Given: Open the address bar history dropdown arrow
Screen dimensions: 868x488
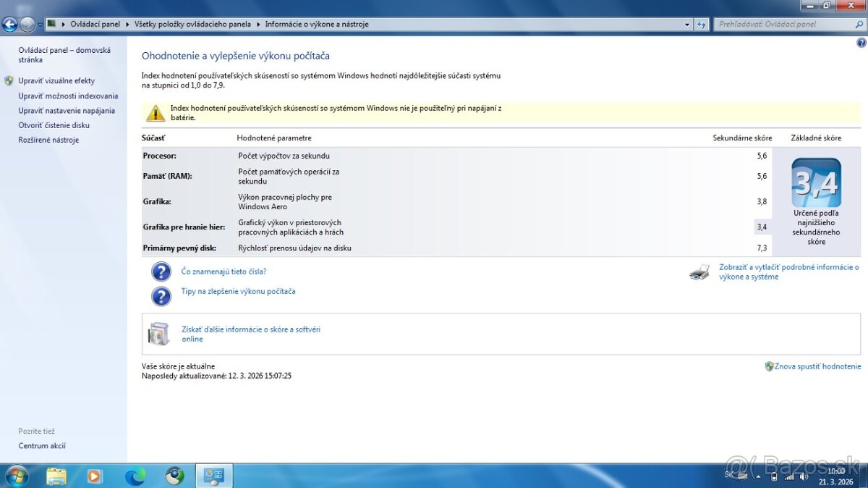Looking at the screenshot, I should (686, 24).
